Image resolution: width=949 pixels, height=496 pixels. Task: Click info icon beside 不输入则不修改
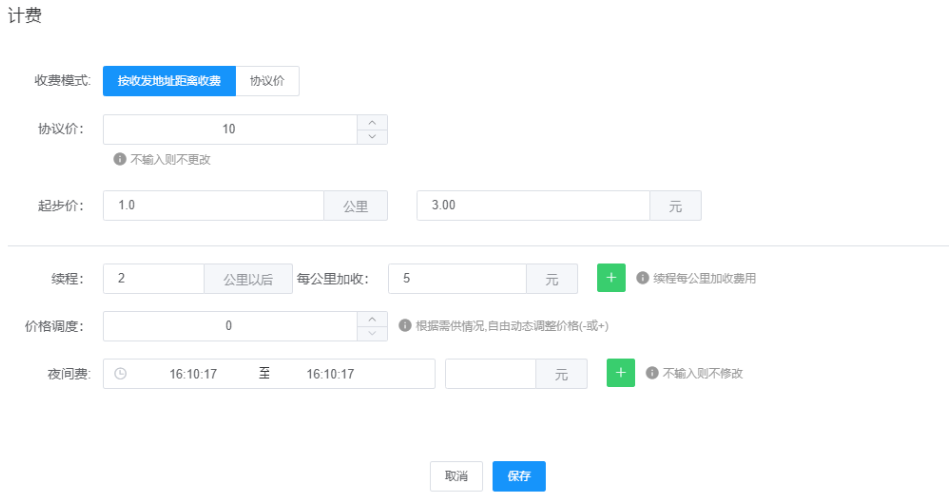click(x=652, y=373)
